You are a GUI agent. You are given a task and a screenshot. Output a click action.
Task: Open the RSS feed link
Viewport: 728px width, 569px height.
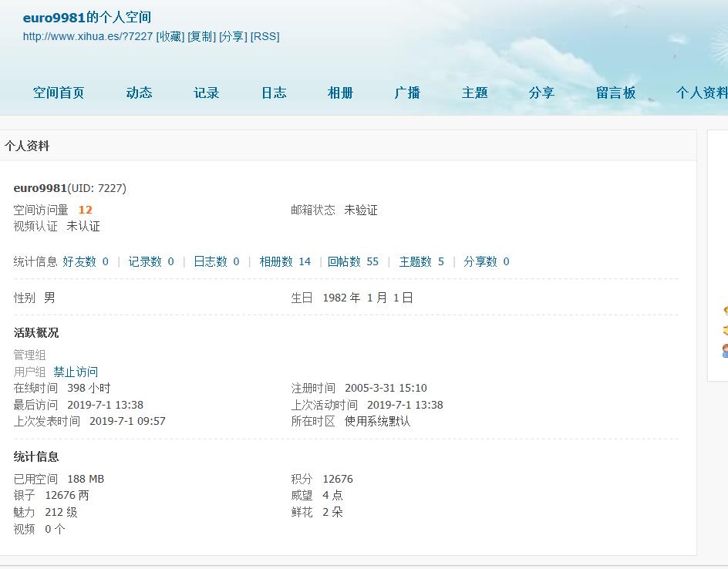[265, 36]
